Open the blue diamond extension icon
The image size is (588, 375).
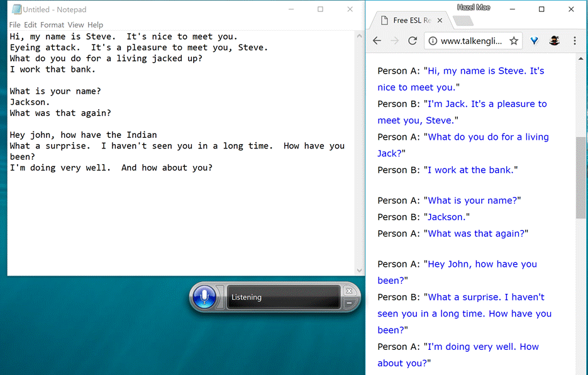[x=534, y=41]
